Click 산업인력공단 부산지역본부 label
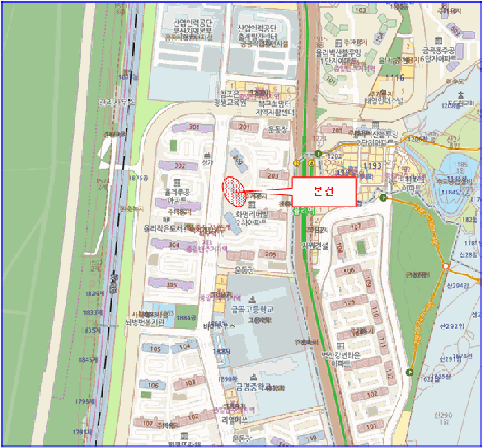Image resolution: width=483 pixels, height=448 pixels. [x=193, y=26]
